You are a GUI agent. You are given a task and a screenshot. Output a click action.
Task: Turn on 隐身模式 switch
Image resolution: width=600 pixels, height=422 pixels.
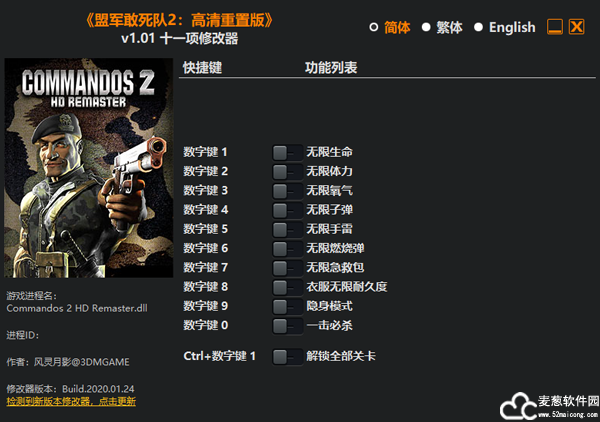tap(287, 306)
